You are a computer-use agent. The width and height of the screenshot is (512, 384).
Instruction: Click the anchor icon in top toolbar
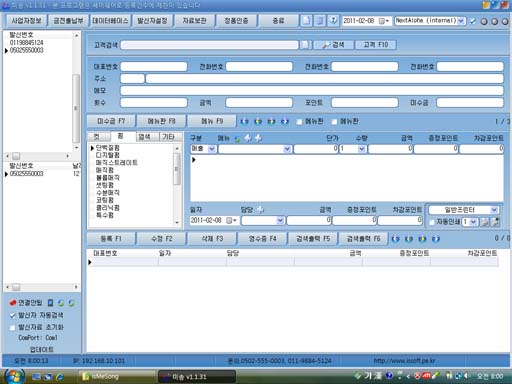(333, 21)
